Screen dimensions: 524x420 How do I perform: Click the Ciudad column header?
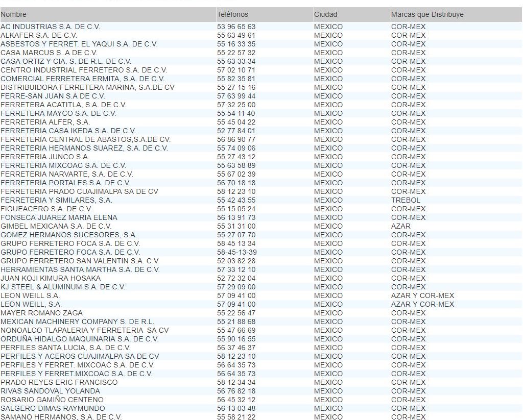coord(325,14)
